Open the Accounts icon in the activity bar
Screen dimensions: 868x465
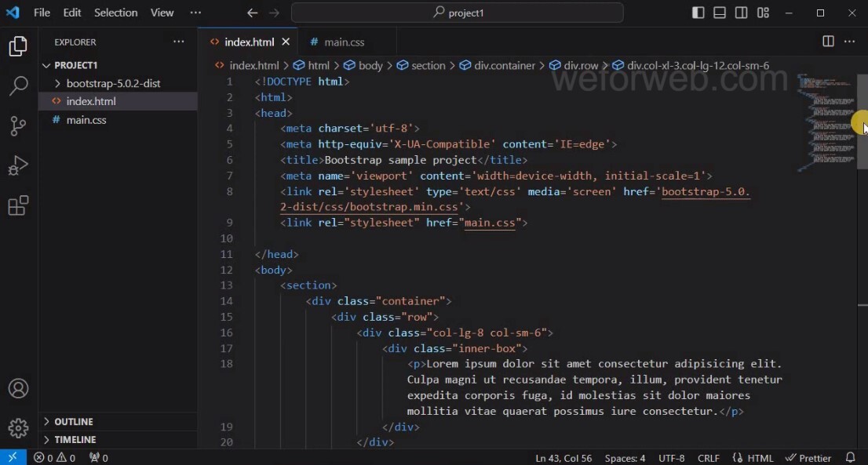pos(18,388)
